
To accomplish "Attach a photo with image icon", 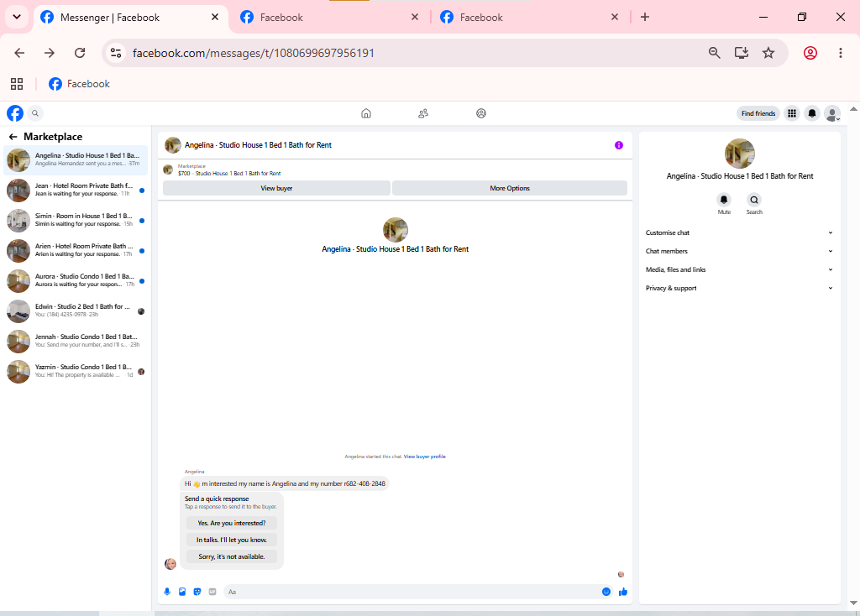I will (x=182, y=592).
